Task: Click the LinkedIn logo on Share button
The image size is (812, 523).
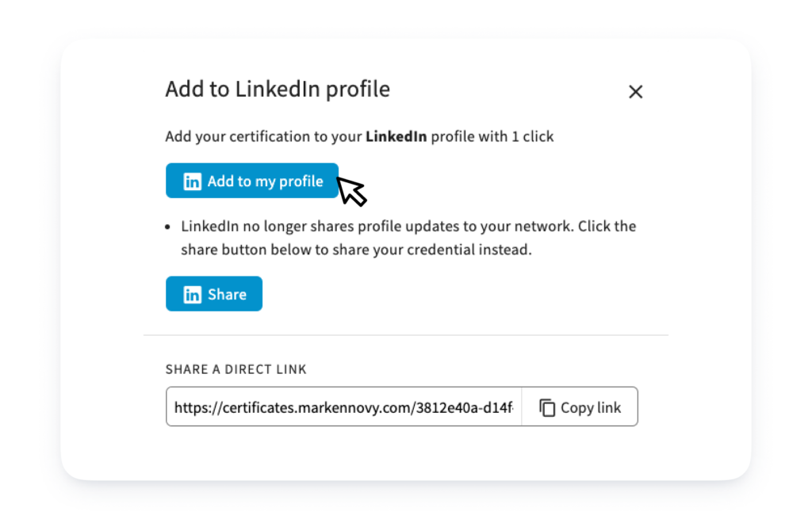Action: [x=192, y=294]
